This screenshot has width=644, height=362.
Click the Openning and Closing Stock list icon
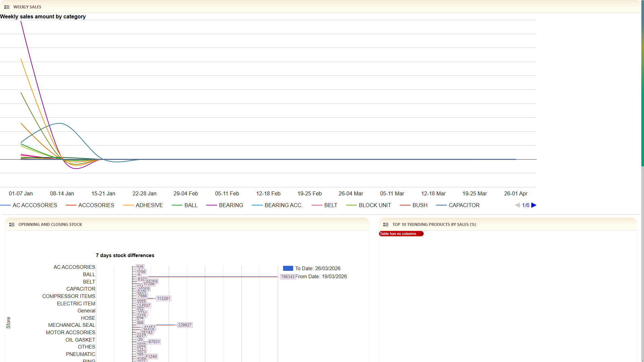click(12, 225)
